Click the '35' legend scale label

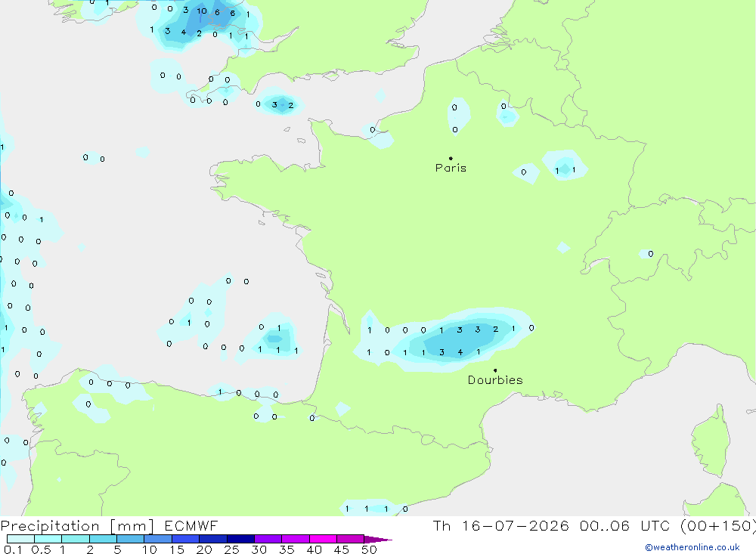tap(287, 549)
